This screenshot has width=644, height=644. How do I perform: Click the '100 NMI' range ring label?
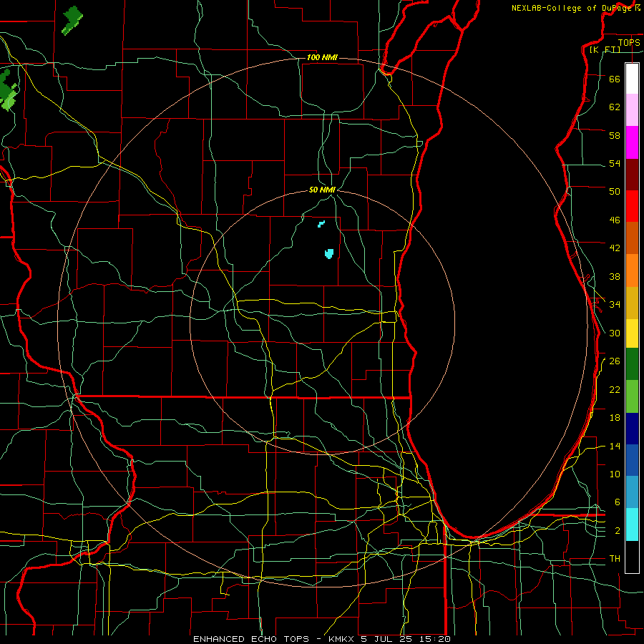click(322, 57)
